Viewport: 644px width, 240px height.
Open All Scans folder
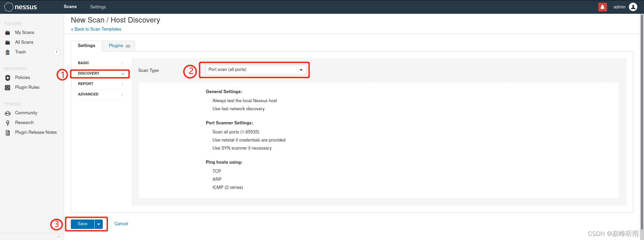(24, 42)
